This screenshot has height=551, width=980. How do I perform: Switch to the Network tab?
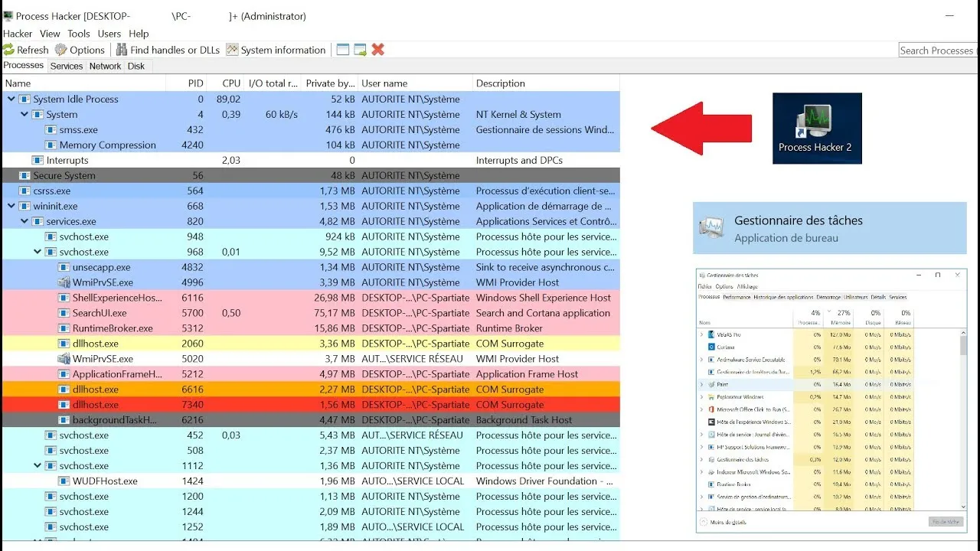[105, 66]
